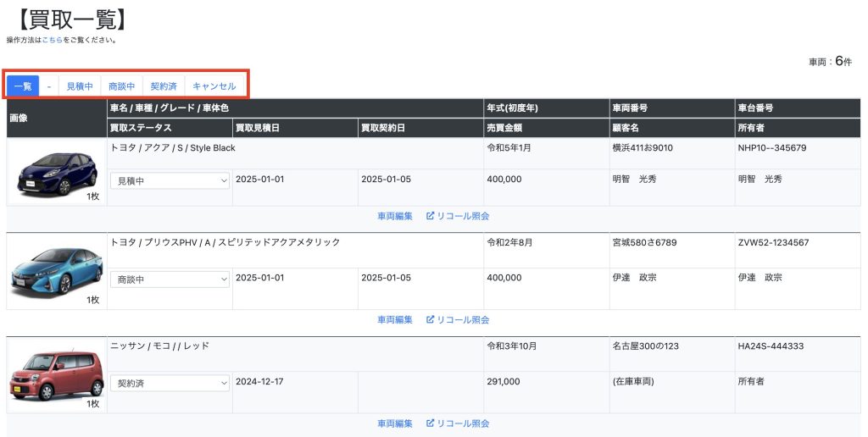Viewport: 868px width, 437px height.
Task: Click the recall inquiry external-link icon for Moco
Action: coord(430,423)
